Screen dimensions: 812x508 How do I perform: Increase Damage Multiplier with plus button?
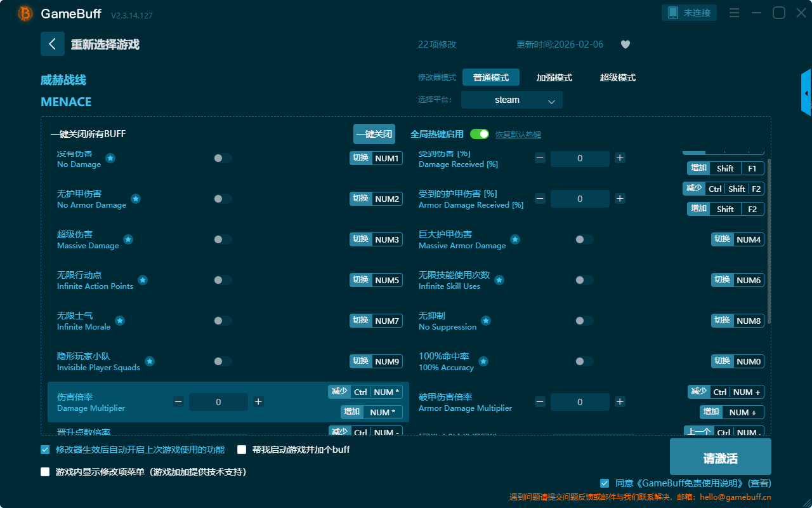(258, 402)
